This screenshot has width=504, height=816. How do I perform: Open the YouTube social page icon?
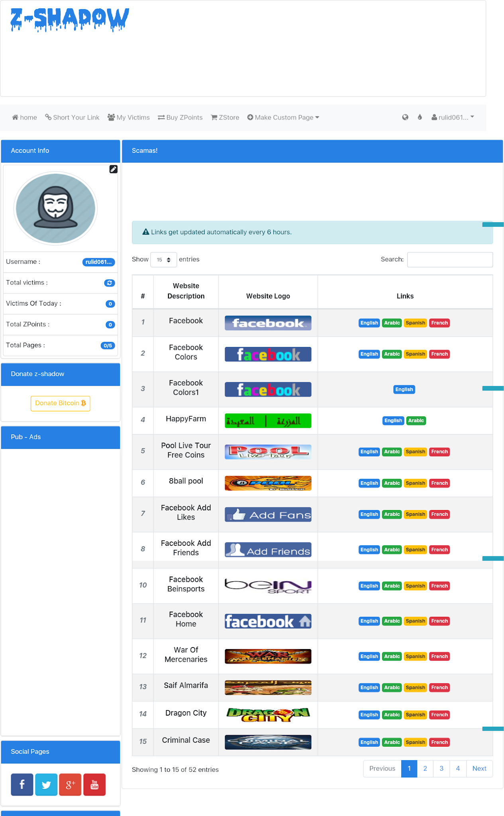pos(94,785)
